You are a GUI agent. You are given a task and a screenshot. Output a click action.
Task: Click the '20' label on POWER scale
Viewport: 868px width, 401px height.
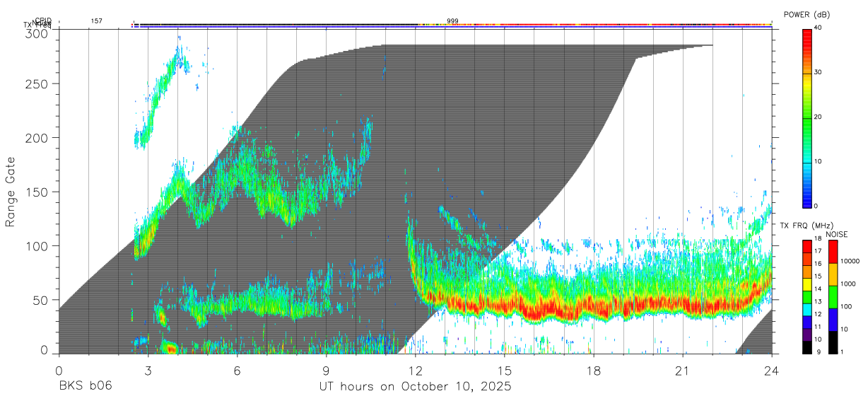point(819,117)
